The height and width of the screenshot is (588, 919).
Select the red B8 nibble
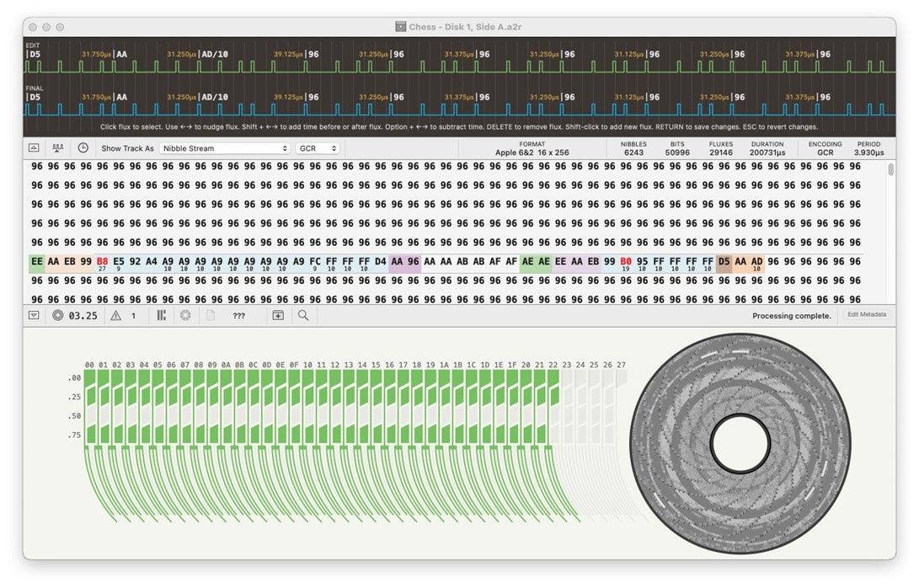click(x=102, y=261)
